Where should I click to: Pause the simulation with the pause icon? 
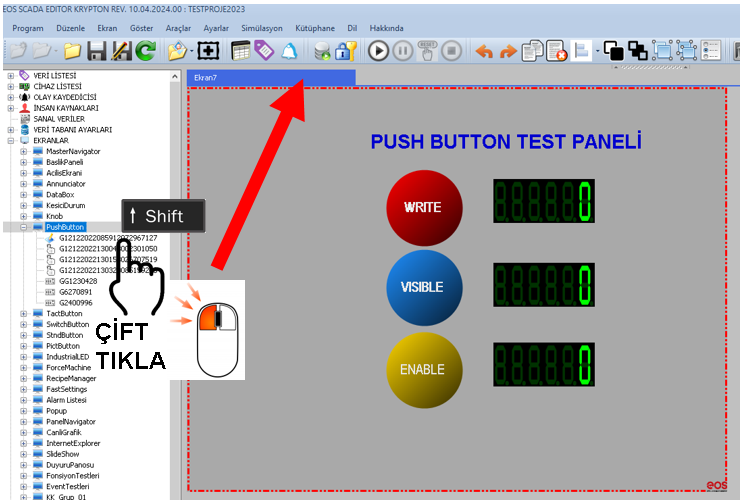(403, 50)
